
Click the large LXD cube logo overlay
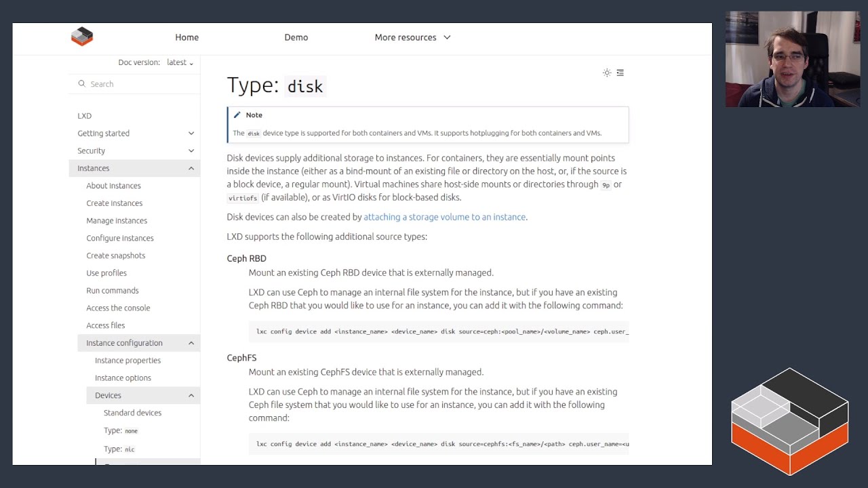pos(789,420)
